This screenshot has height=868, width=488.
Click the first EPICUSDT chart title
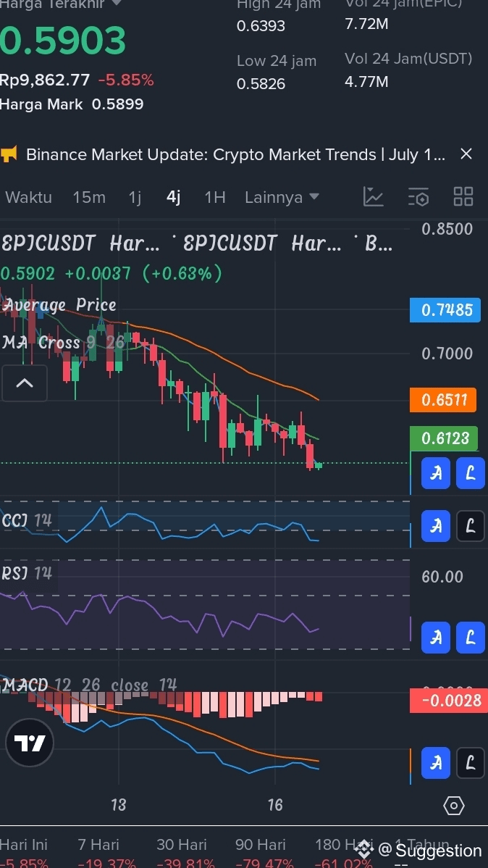pyautogui.click(x=81, y=243)
